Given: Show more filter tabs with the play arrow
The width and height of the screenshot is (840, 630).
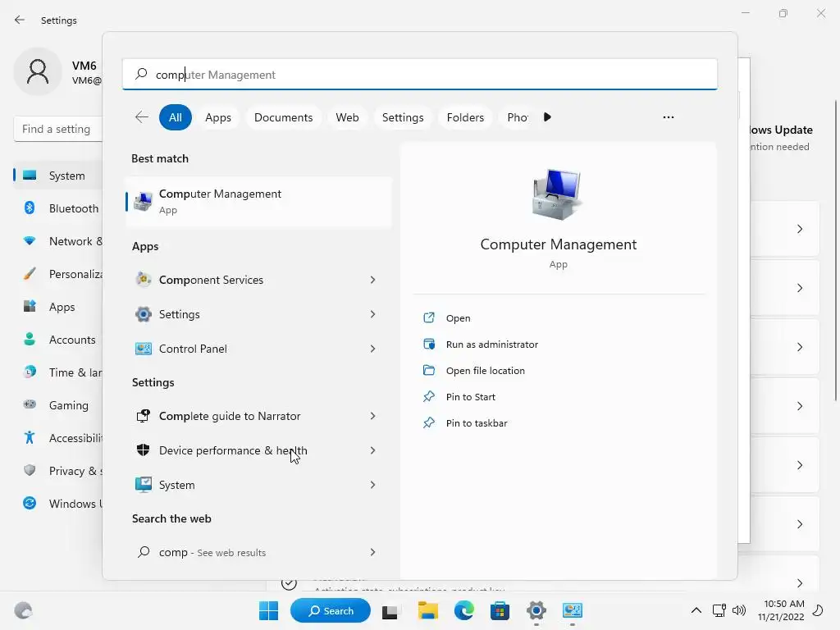Looking at the screenshot, I should 547,116.
